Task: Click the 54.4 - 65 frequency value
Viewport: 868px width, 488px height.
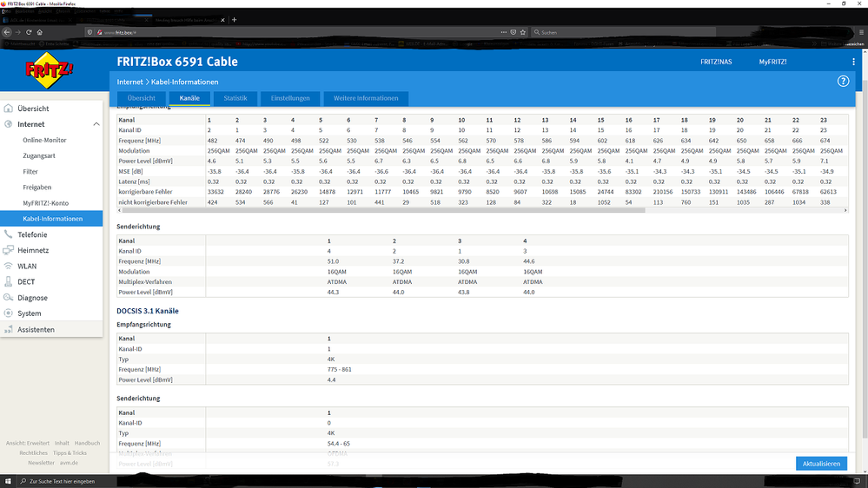Action: pos(338,444)
